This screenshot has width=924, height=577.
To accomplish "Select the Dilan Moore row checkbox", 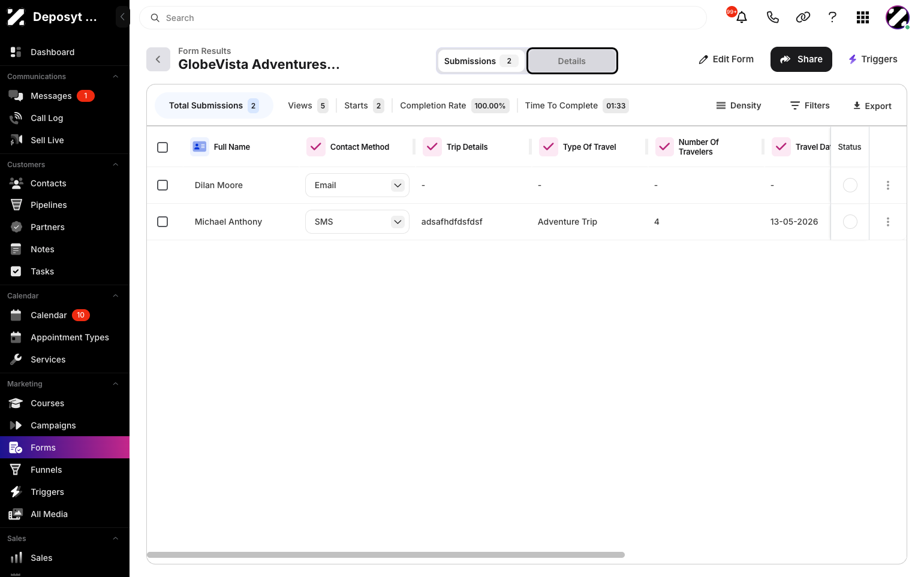I will coord(162,185).
